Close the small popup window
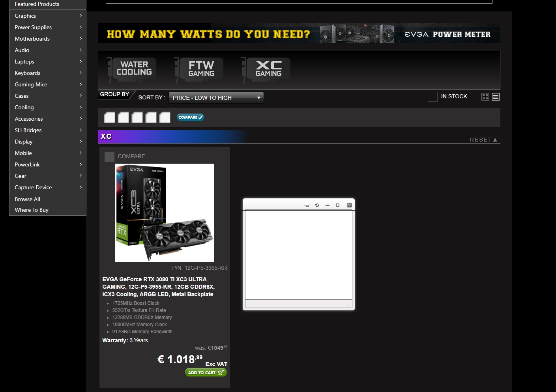The height and width of the screenshot is (392, 556). pyautogui.click(x=349, y=205)
